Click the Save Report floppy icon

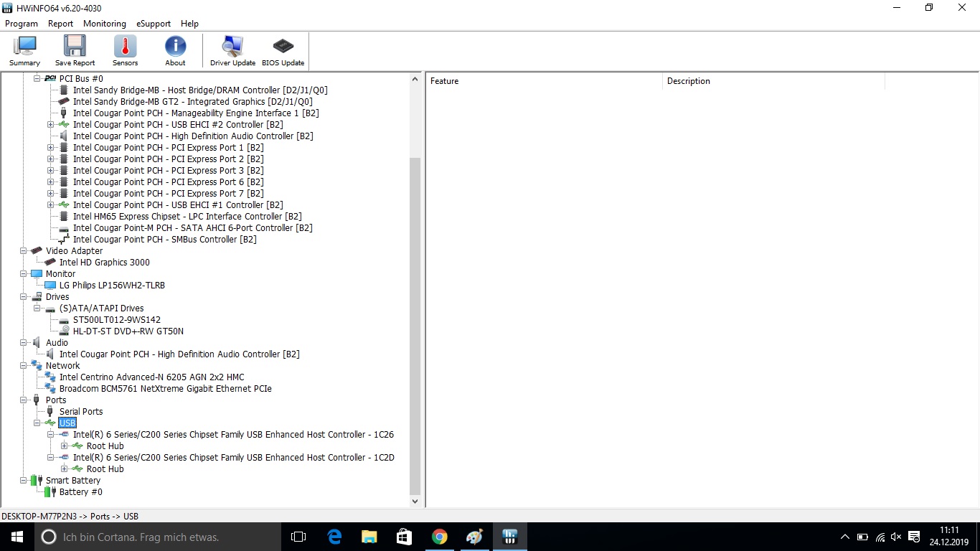click(x=75, y=46)
